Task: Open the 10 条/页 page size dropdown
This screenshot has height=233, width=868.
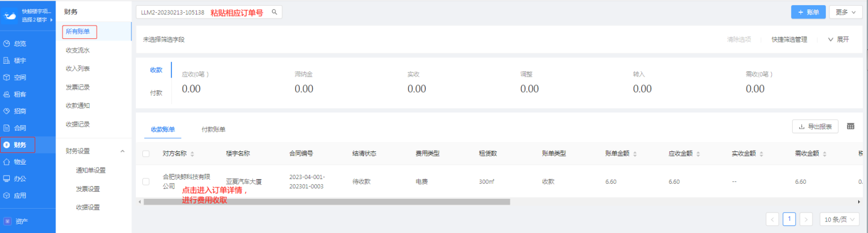Action: [838, 220]
